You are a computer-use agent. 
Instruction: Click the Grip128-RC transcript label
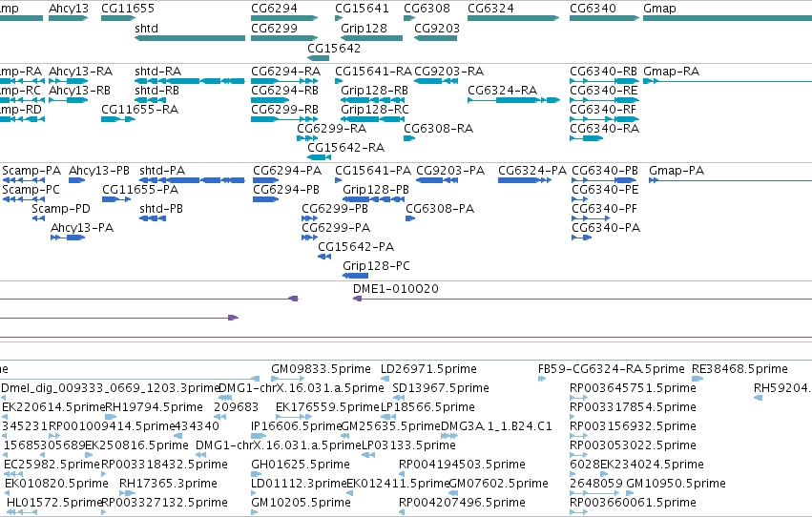coord(374,109)
